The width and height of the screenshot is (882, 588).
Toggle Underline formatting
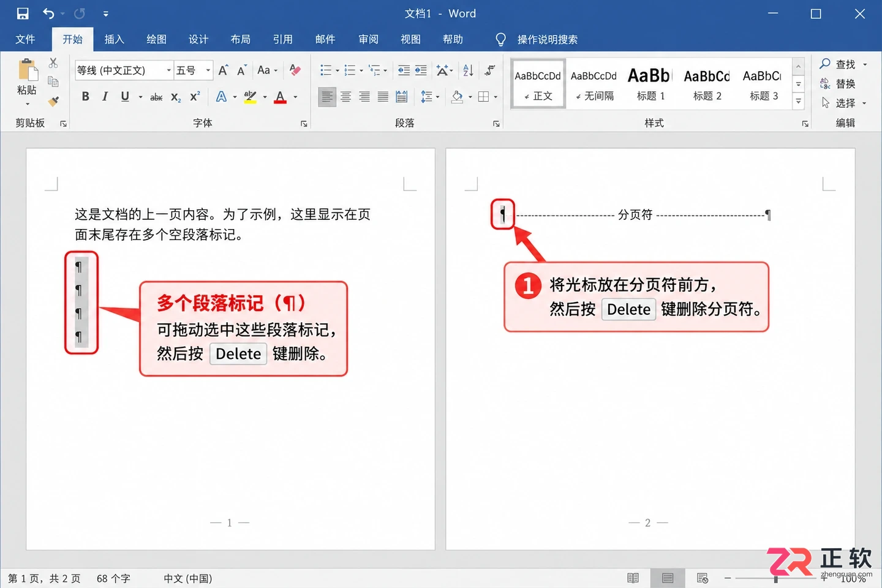[125, 97]
